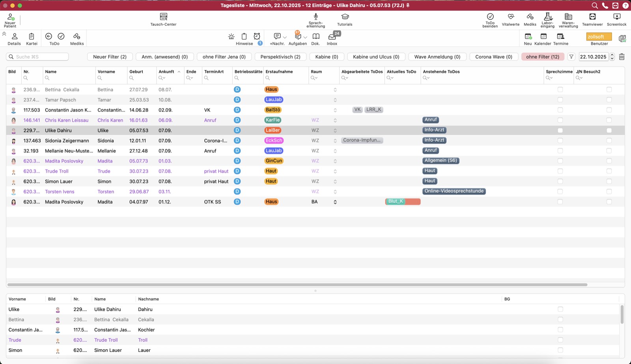Open Ankunft column search dropdown

click(x=162, y=78)
